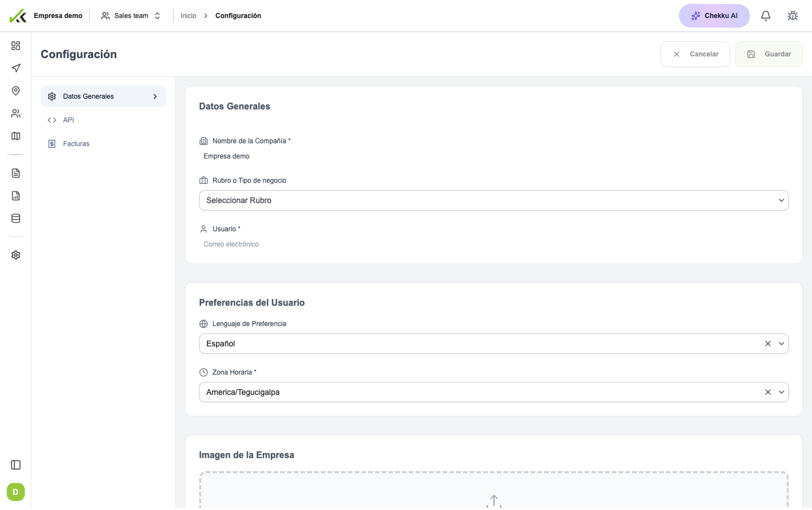This screenshot has height=510, width=812.
Task: Click the Datos Generales card heading
Action: pyautogui.click(x=235, y=106)
